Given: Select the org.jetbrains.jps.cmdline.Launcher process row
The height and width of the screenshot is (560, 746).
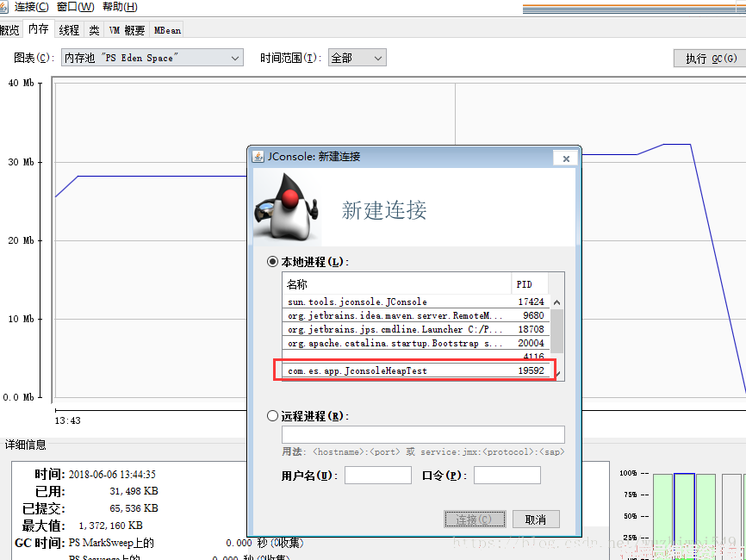Looking at the screenshot, I should tap(416, 329).
